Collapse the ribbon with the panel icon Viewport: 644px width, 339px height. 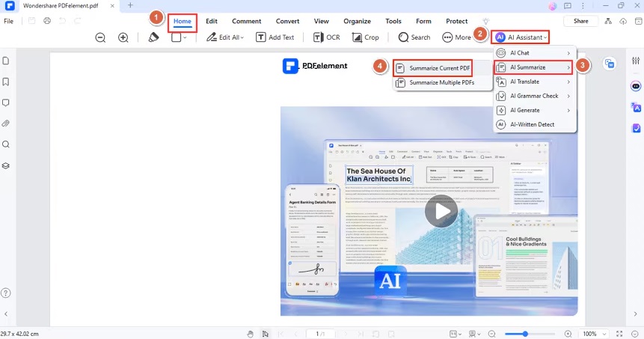click(638, 22)
